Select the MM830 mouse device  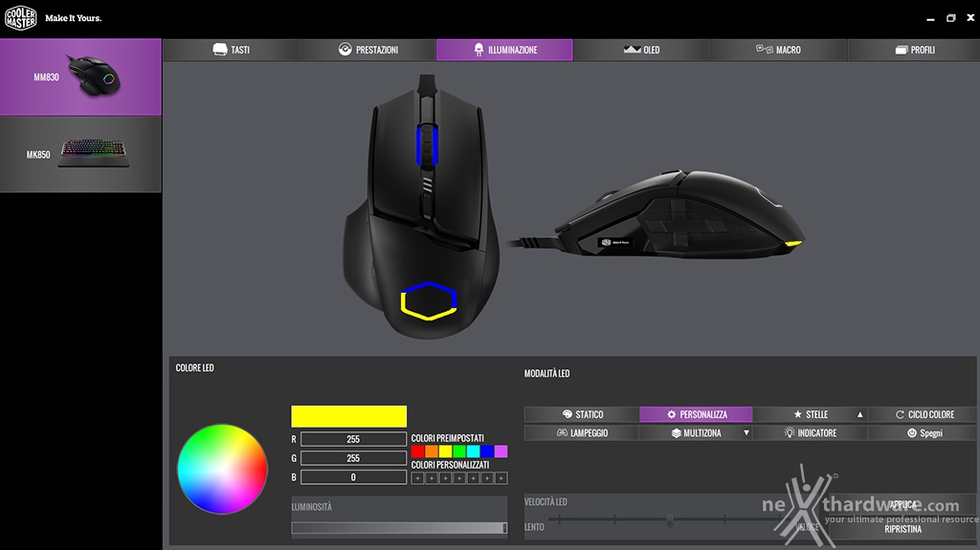[x=80, y=77]
